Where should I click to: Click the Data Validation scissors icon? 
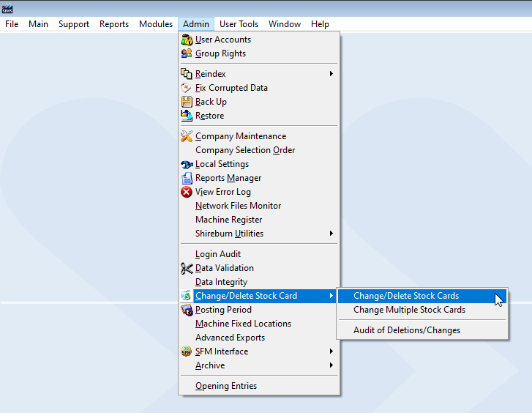[187, 268]
